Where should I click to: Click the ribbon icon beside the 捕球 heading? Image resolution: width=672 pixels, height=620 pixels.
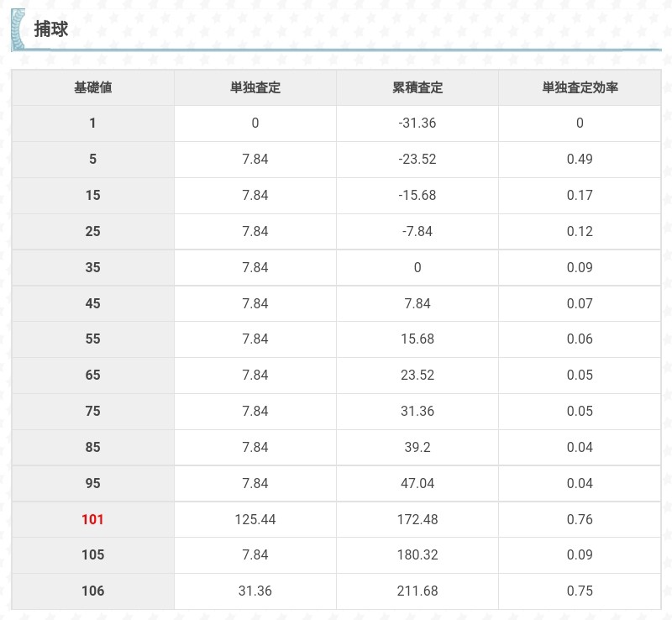pos(18,29)
